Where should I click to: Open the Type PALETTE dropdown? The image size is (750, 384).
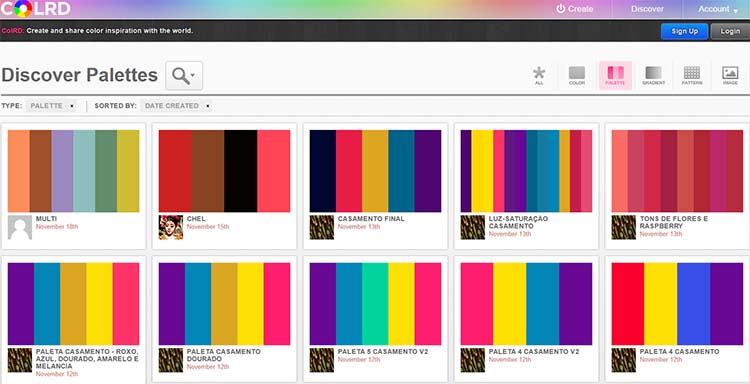[51, 106]
